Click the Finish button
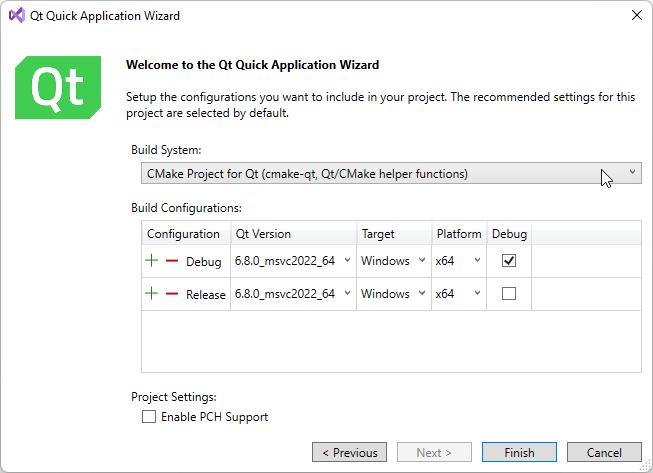This screenshot has width=653, height=473. coord(519,452)
